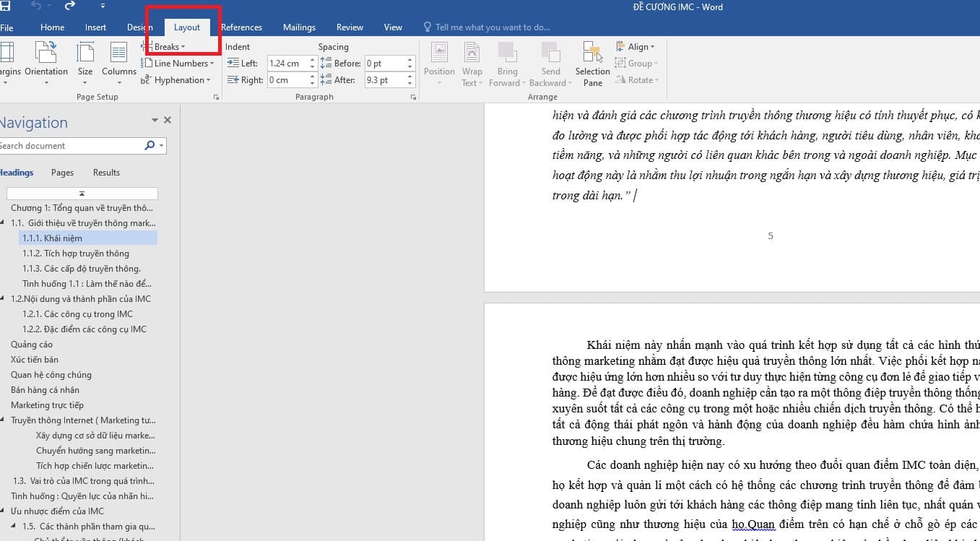Click the Send Backward button
Screen dimensions: 980x541
coord(550,64)
